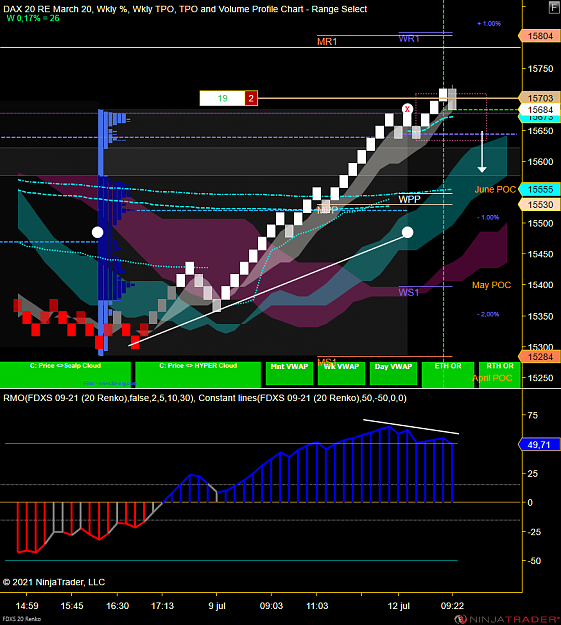The image size is (561, 625).
Task: Click the -1.00% percentage label
Action: [x=488, y=217]
